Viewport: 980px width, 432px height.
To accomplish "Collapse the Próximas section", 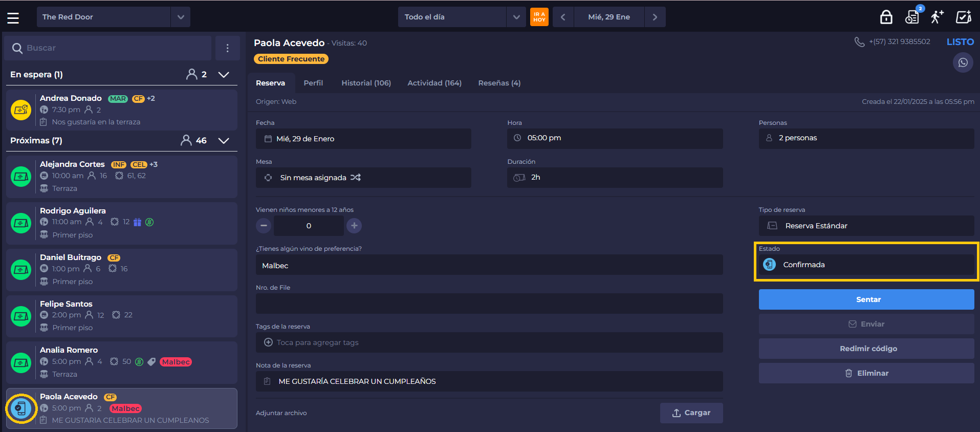I will pos(224,141).
